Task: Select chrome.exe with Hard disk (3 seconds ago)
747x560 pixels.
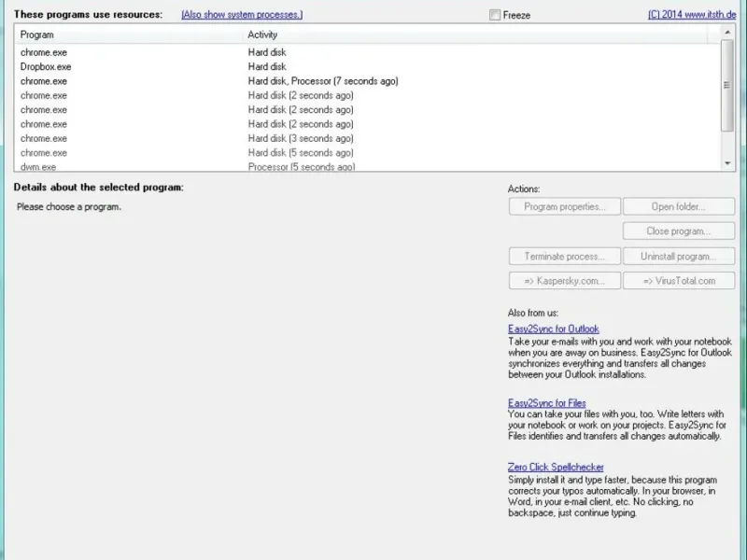Action: tap(368, 138)
